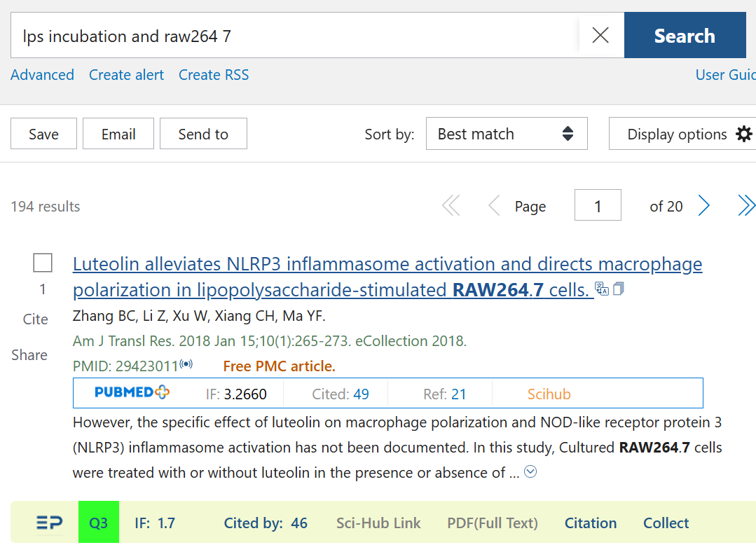Click the translate icon after article title
The height and width of the screenshot is (552, 756).
pos(601,289)
